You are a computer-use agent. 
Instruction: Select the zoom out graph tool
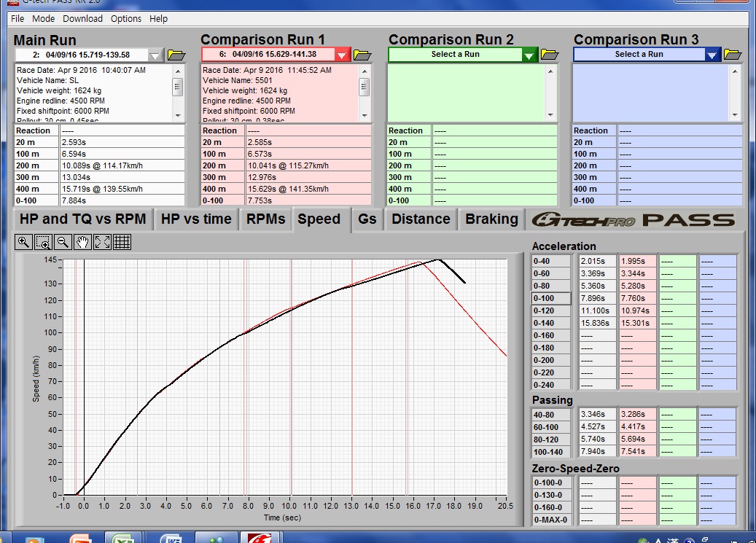(x=63, y=242)
